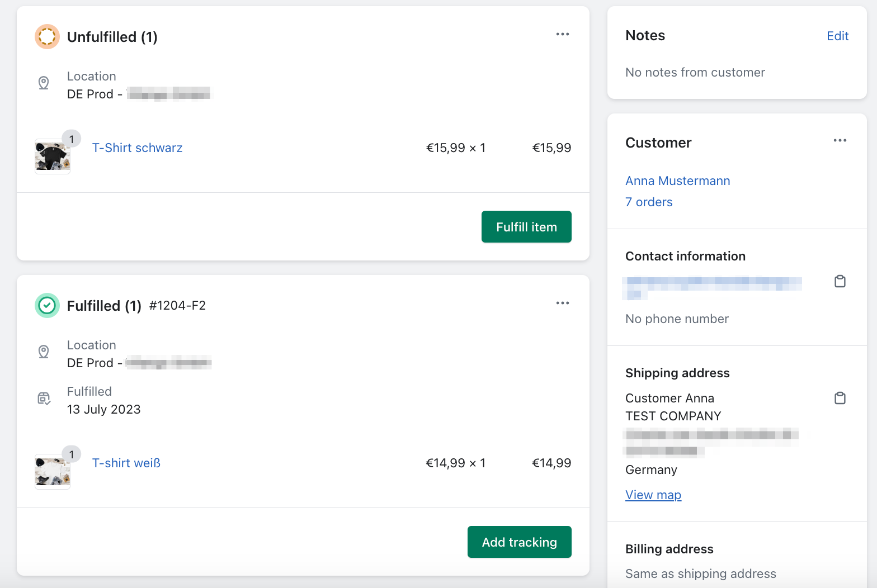Edit the order Notes
Image resolution: width=877 pixels, height=588 pixels.
coord(837,36)
